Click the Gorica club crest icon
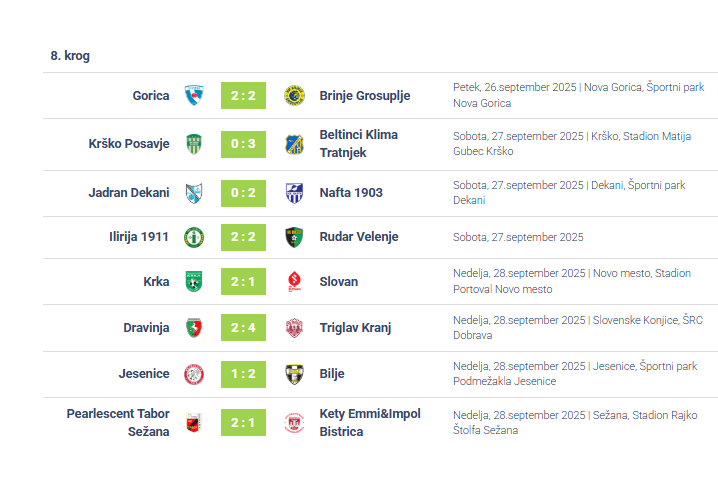 (194, 95)
